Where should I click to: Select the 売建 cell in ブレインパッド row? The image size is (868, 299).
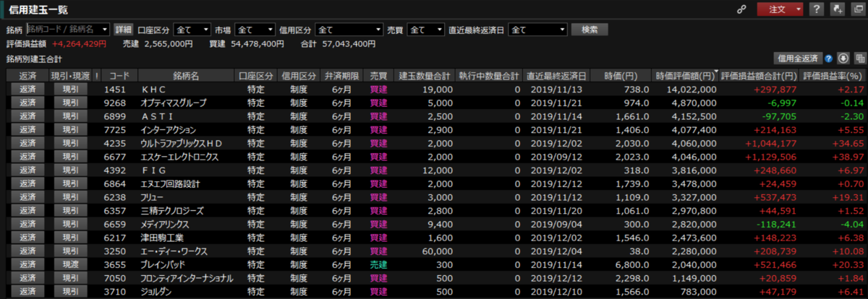pos(379,265)
